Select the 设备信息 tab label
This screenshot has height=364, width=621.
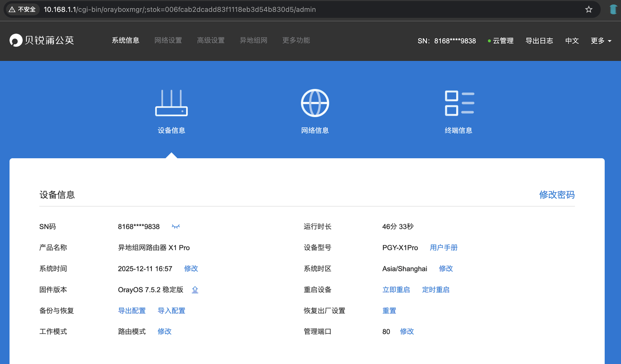[x=172, y=130]
